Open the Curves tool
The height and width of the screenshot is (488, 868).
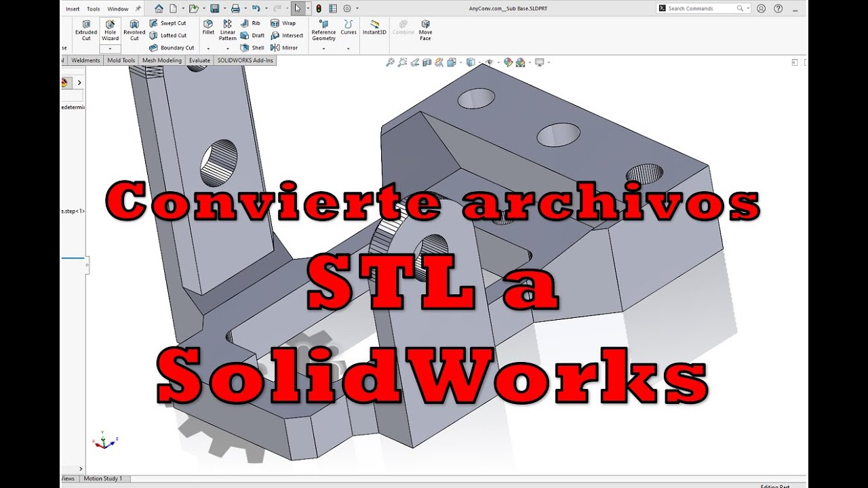(349, 27)
